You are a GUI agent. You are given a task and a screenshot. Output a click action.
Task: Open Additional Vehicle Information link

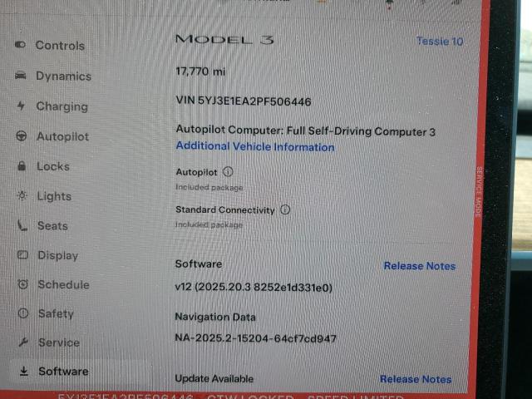click(255, 147)
